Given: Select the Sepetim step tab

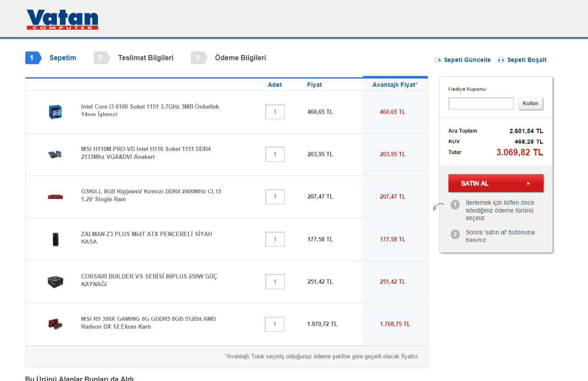Looking at the screenshot, I should pos(62,58).
